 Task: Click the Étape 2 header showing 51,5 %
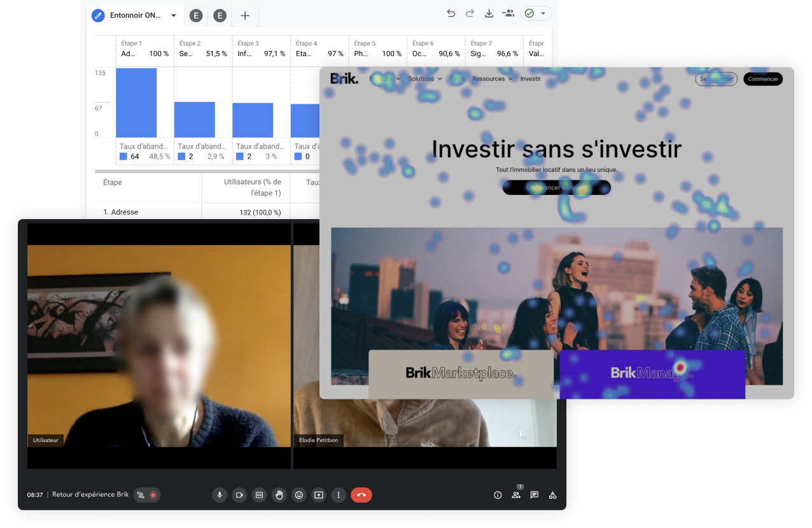click(203, 49)
